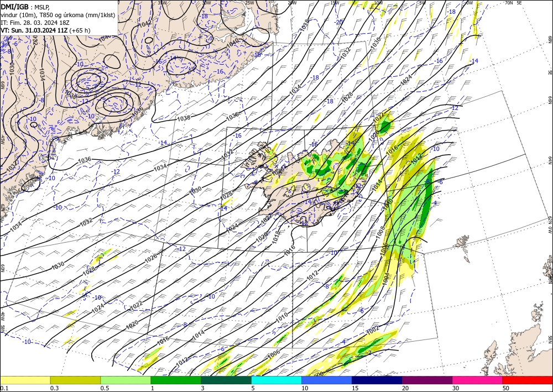Click the '1008' isobar label
The image size is (553, 392).
[380, 232]
